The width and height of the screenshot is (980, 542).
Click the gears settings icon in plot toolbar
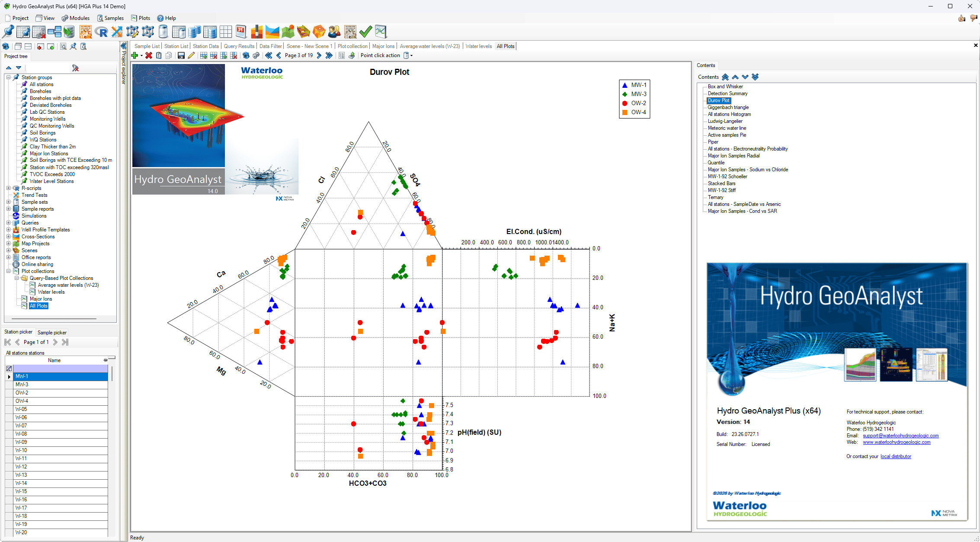click(x=256, y=55)
